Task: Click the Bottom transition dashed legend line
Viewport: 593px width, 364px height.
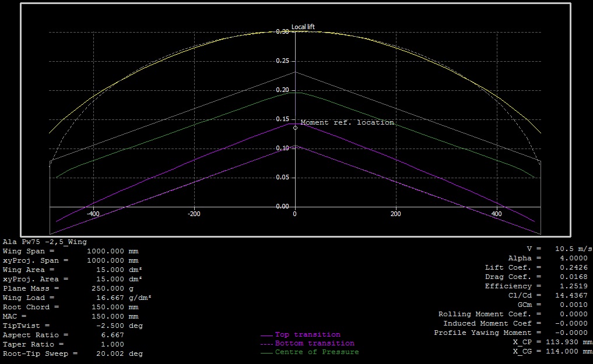Action: point(266,344)
